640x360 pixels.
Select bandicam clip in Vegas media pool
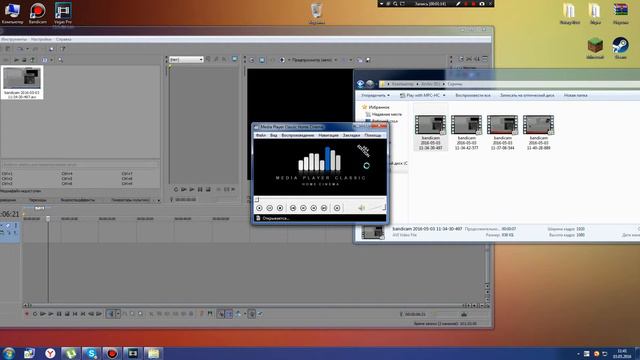tap(22, 83)
